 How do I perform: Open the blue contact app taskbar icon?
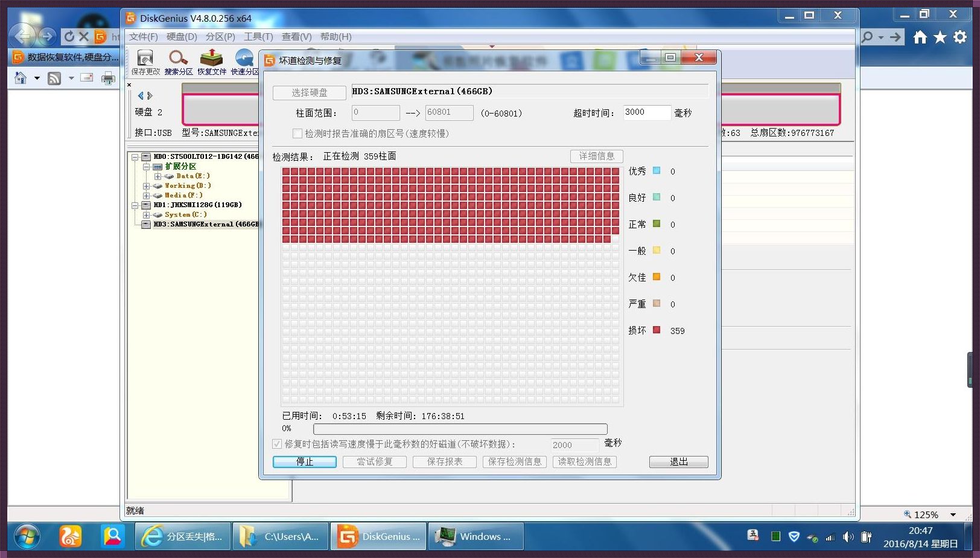(x=113, y=536)
